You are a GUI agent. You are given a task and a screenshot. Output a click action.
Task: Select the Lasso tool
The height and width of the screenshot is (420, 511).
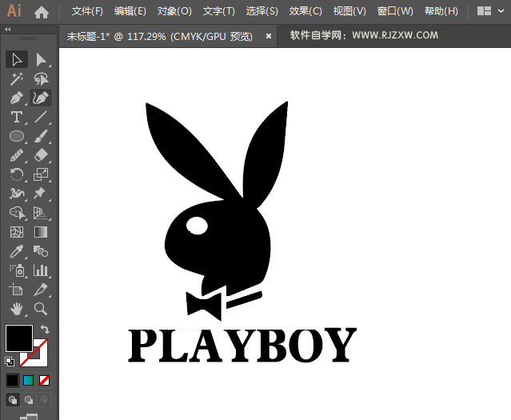pos(41,79)
